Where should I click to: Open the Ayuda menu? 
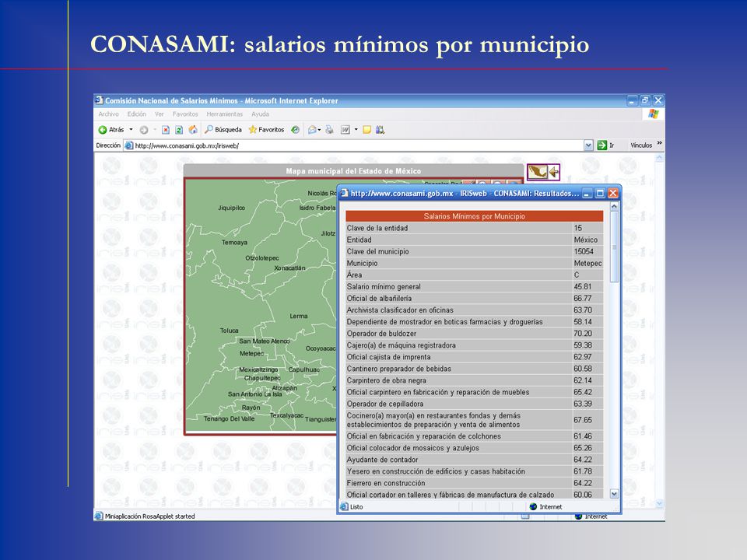[x=260, y=114]
